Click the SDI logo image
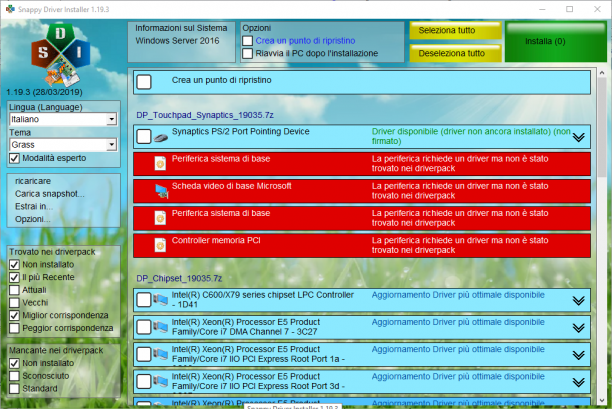 point(61,55)
